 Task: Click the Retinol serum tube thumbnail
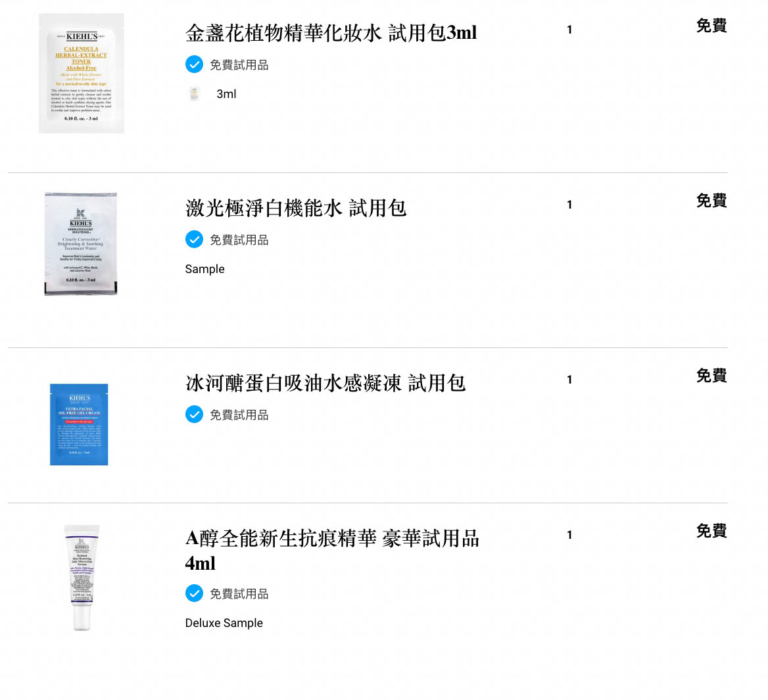coord(82,578)
